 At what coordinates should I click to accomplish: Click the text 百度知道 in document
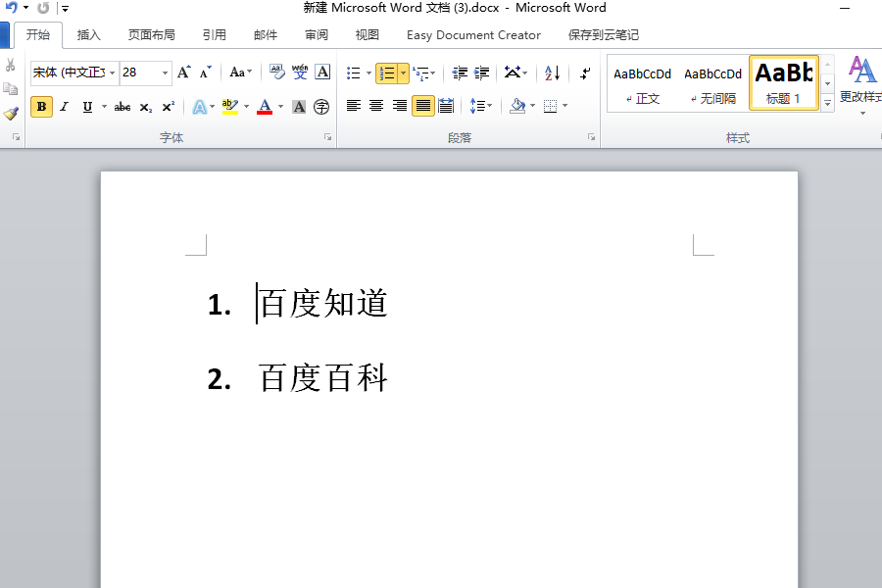[x=323, y=303]
